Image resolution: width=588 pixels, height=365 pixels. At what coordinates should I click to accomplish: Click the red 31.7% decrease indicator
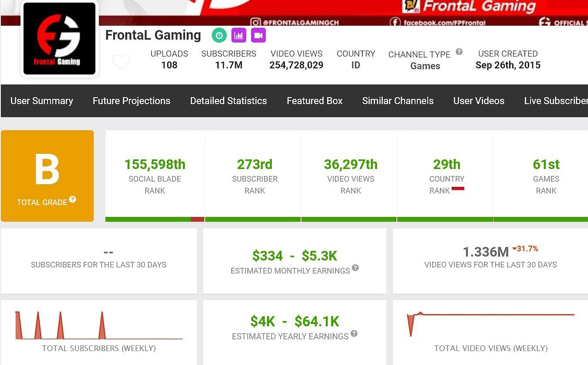525,249
